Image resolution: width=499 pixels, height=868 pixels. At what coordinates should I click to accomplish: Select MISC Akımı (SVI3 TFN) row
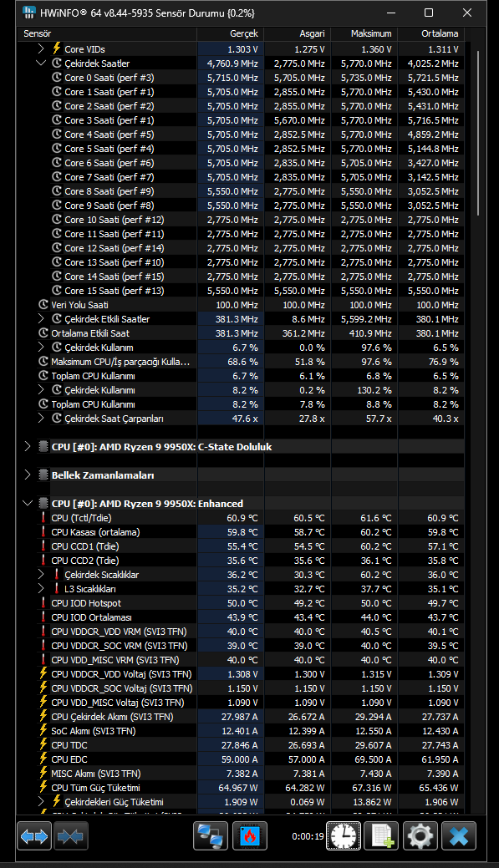(x=242, y=774)
